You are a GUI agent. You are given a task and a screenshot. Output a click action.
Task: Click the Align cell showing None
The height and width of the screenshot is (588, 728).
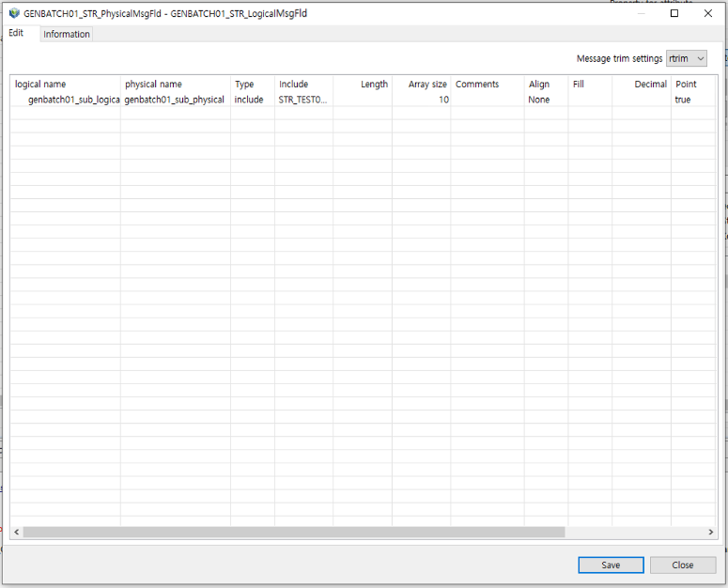[x=539, y=100]
